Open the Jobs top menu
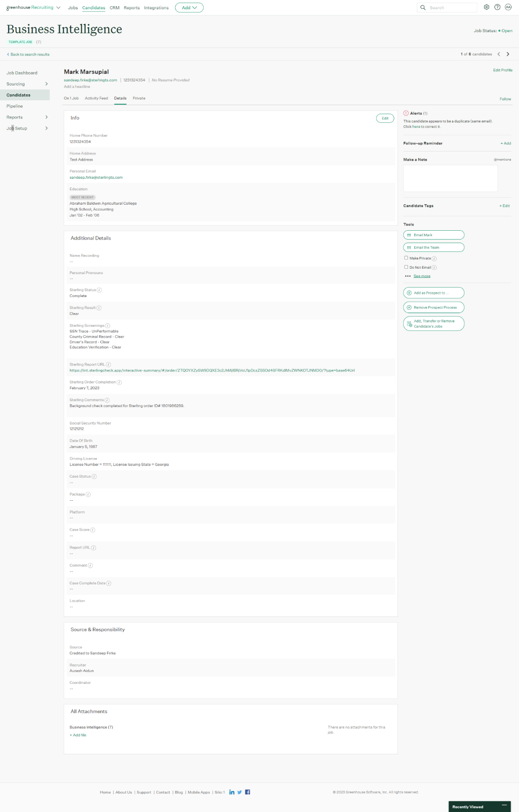The image size is (519, 812). pos(73,8)
